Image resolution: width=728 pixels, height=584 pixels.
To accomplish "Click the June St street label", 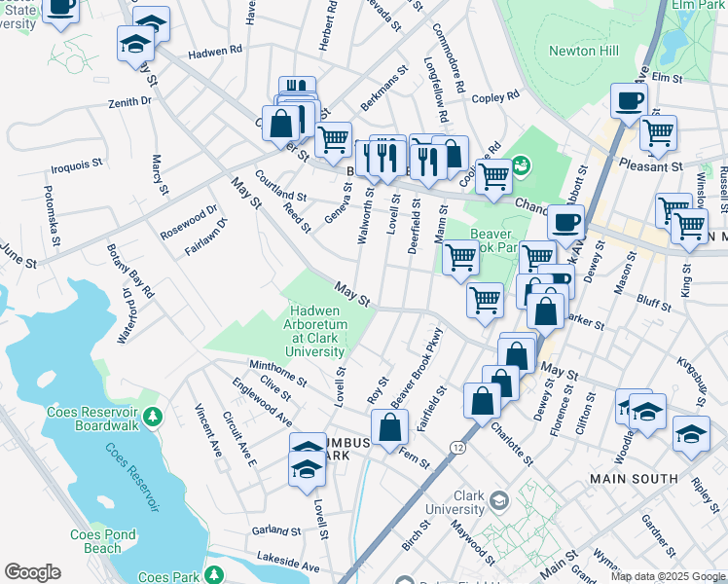I will click(18, 255).
